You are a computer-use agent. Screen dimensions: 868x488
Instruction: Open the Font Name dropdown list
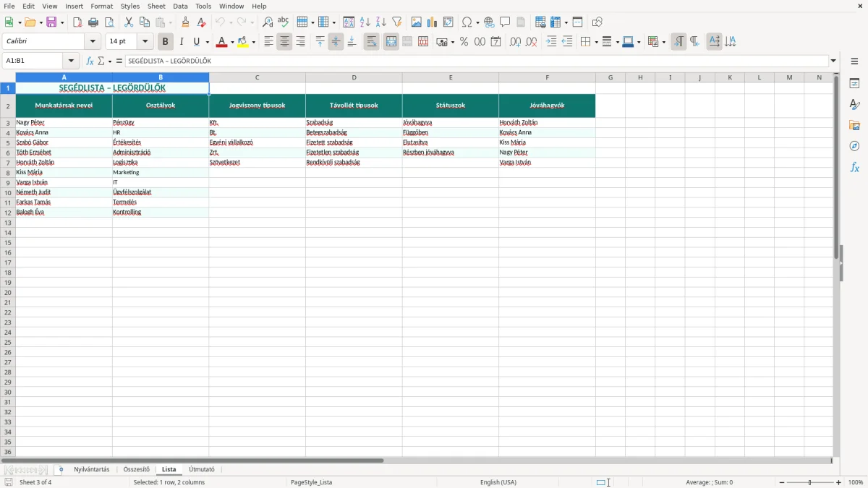93,42
